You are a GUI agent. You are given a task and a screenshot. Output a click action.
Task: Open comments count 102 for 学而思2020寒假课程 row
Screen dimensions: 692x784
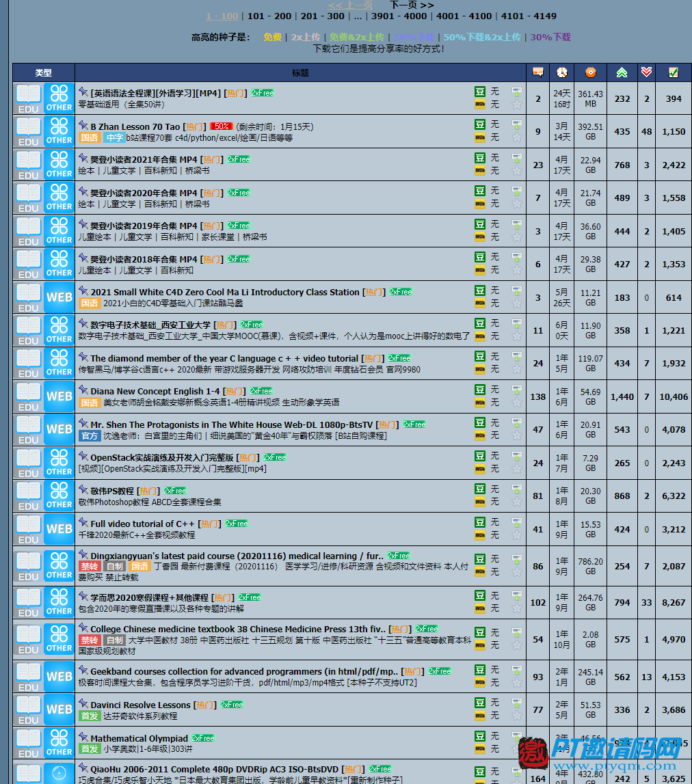538,602
